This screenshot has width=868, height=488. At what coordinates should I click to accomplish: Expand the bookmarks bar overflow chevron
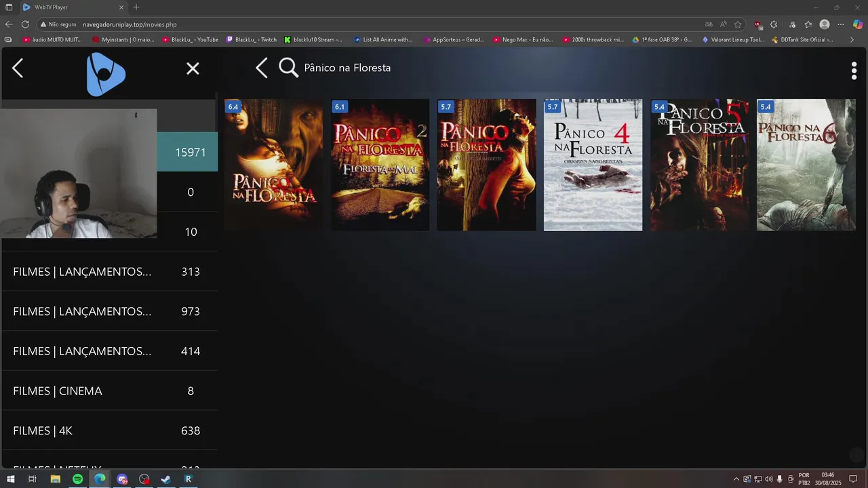[852, 40]
